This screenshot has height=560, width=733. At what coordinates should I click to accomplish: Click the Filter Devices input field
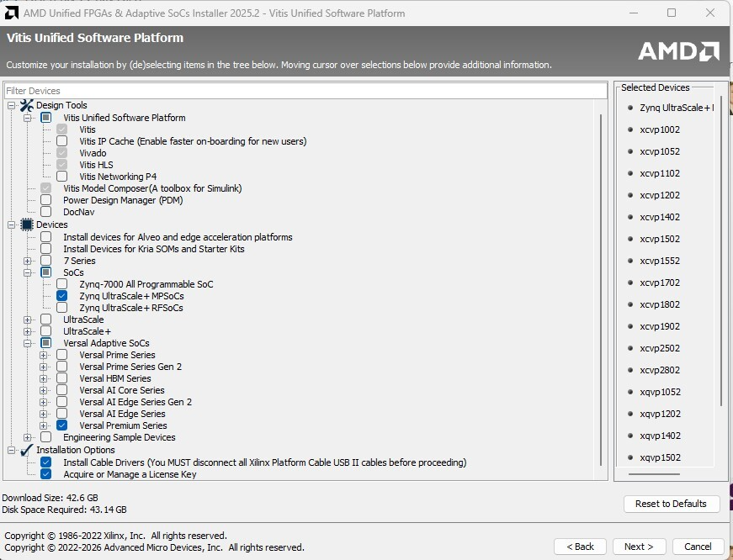(x=305, y=91)
